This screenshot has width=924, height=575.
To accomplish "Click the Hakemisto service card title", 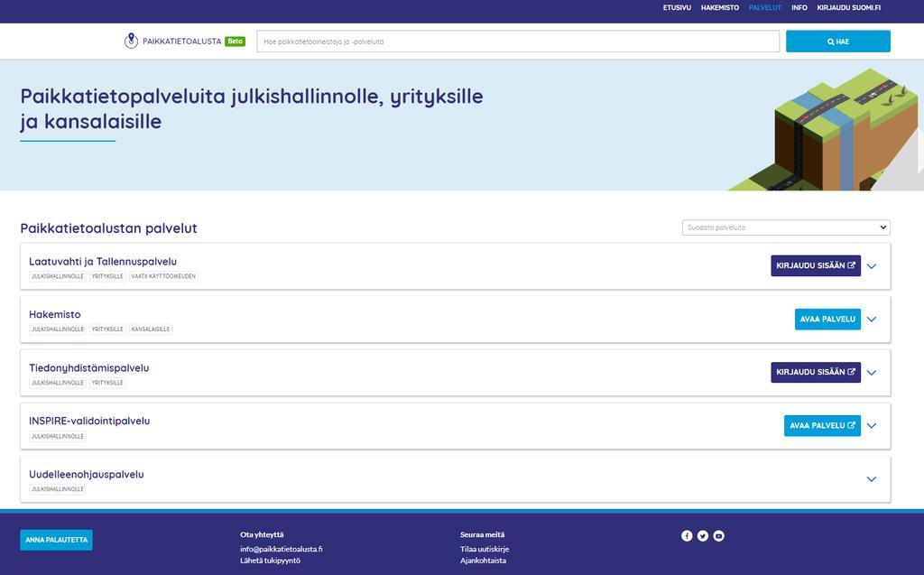I will click(x=55, y=314).
